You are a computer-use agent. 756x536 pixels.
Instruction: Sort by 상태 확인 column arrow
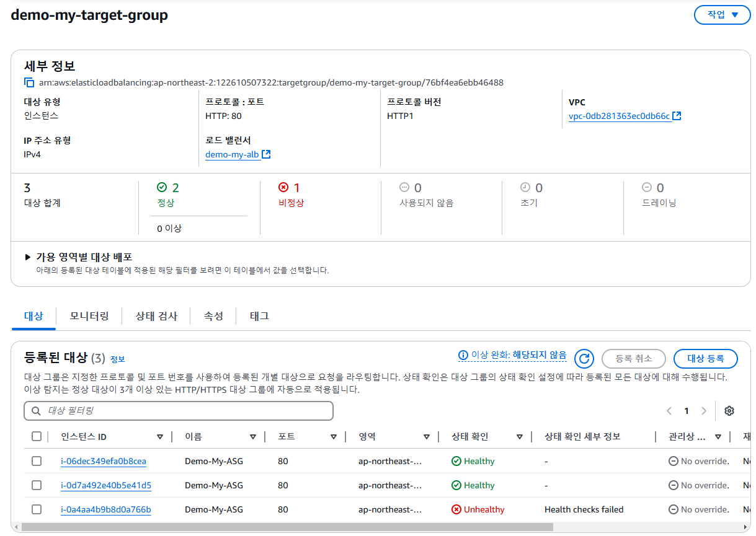520,437
